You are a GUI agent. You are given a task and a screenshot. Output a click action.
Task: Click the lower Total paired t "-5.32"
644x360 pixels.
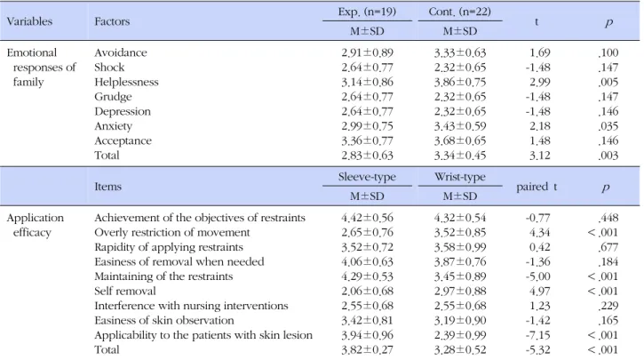point(538,350)
